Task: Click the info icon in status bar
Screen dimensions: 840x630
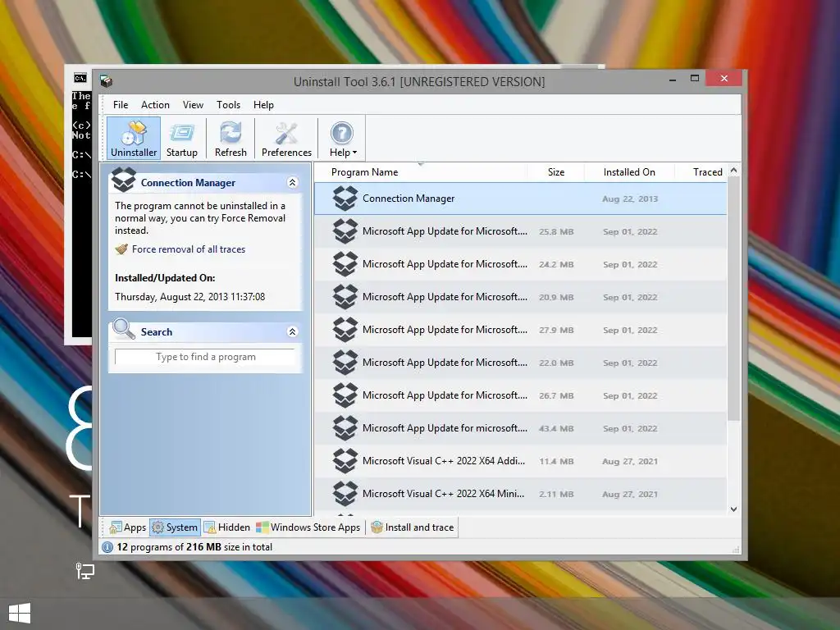Action: (x=107, y=547)
